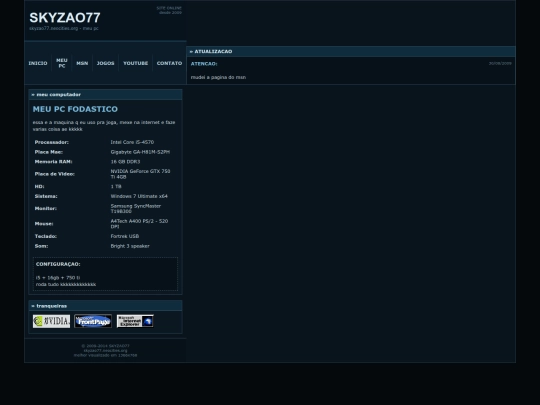Open the INICIO navigation item

pyautogui.click(x=38, y=63)
